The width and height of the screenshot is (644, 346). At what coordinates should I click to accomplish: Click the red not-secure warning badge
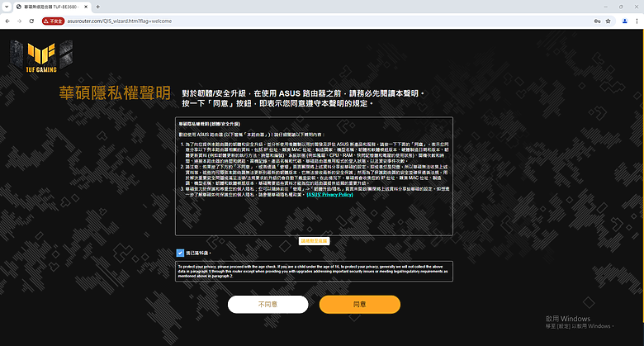[54, 21]
